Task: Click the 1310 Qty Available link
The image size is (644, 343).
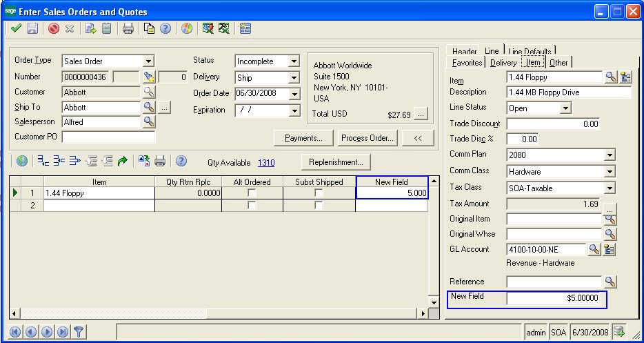Action: point(266,163)
